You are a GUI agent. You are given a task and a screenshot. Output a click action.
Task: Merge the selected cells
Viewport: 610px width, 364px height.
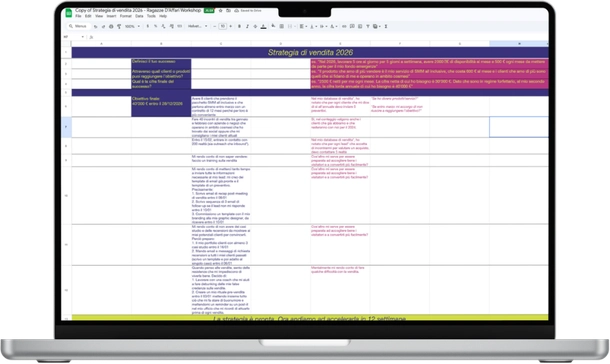290,26
